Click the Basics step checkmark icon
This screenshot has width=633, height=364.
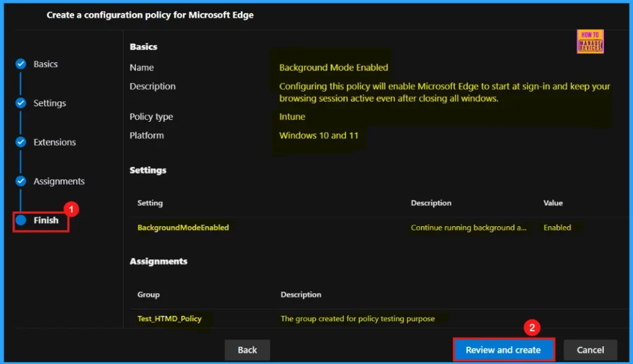[x=20, y=64]
